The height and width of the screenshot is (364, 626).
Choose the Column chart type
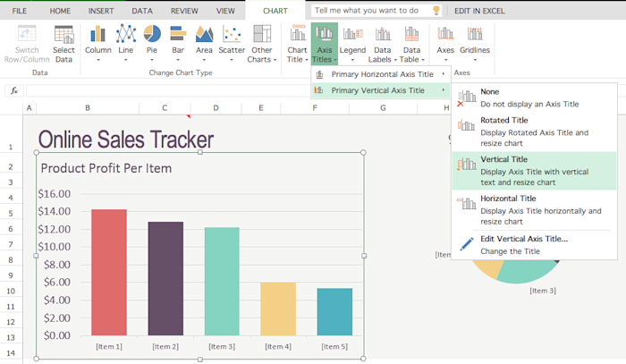point(97,44)
